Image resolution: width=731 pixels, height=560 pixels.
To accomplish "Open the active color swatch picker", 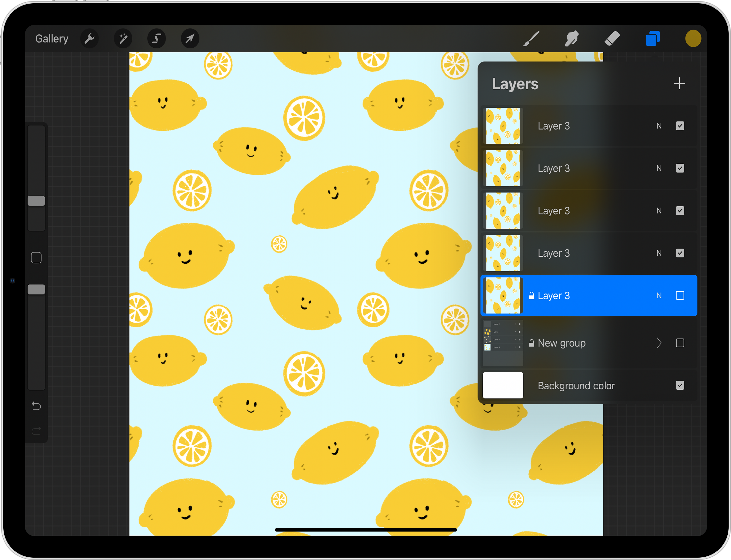I will click(693, 39).
